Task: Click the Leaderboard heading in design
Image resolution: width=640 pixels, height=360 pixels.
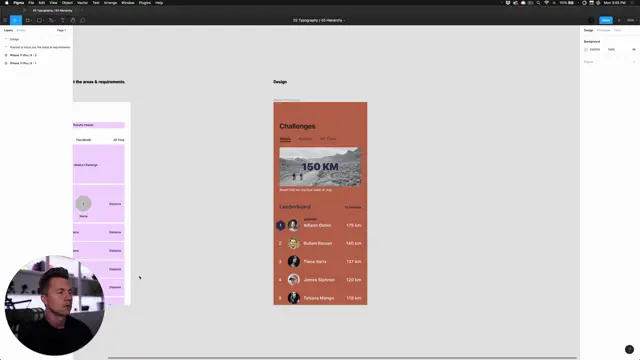Action: [x=295, y=207]
